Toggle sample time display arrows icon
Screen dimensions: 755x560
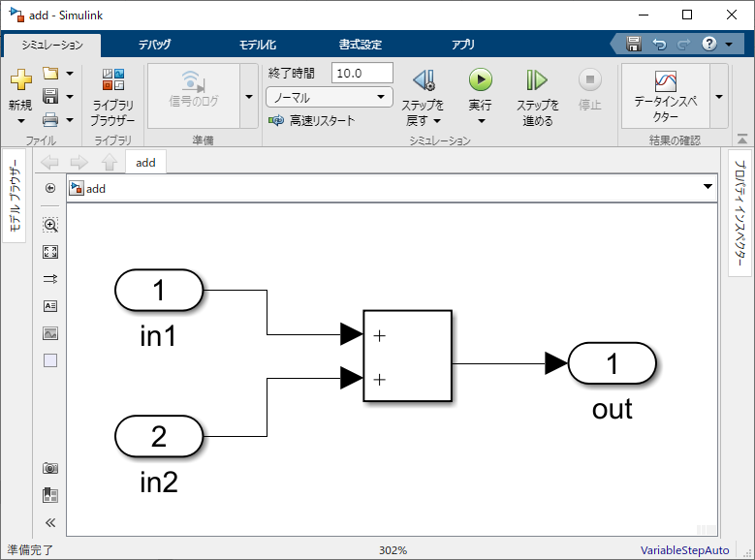click(50, 279)
